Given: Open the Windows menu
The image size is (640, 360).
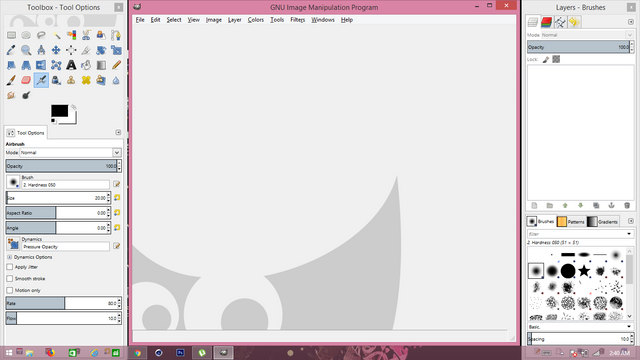Looking at the screenshot, I should (322, 20).
